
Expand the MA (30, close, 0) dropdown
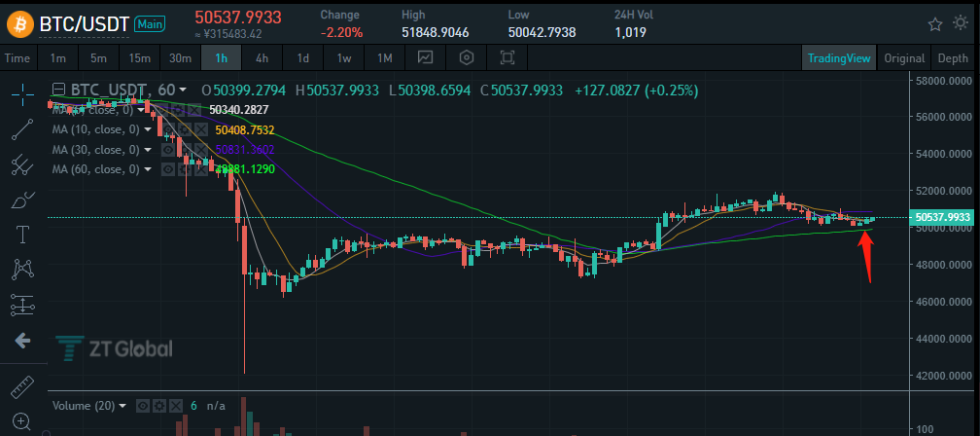point(148,150)
